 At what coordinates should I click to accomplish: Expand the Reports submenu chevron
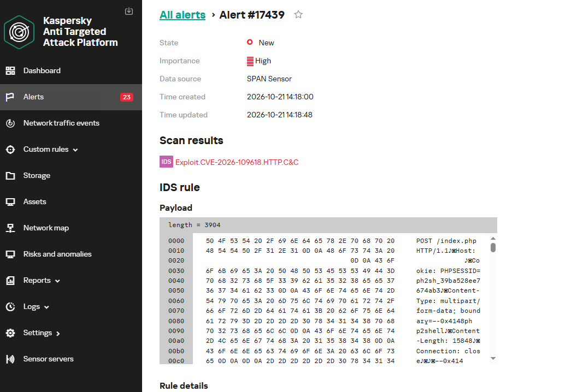[x=57, y=281]
